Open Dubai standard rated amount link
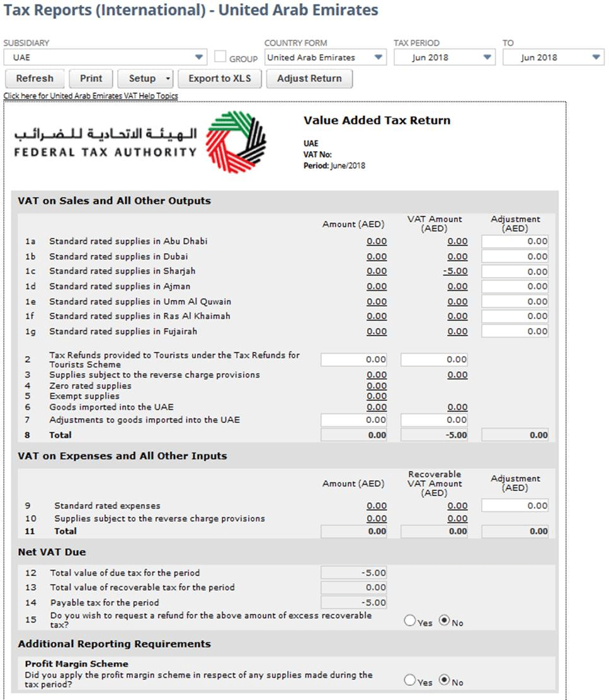 [377, 257]
